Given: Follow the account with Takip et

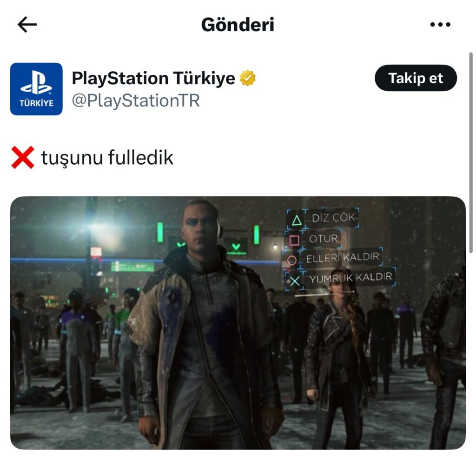Looking at the screenshot, I should pyautogui.click(x=416, y=78).
